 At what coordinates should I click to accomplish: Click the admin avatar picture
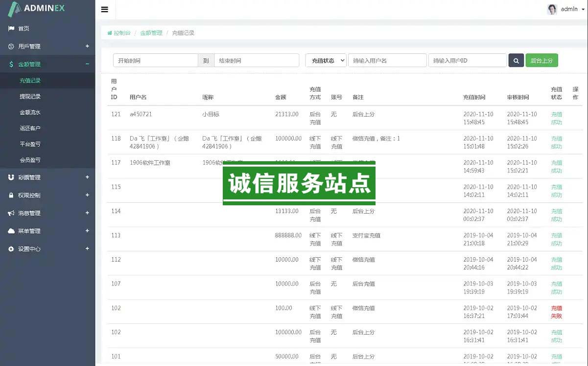pyautogui.click(x=552, y=9)
